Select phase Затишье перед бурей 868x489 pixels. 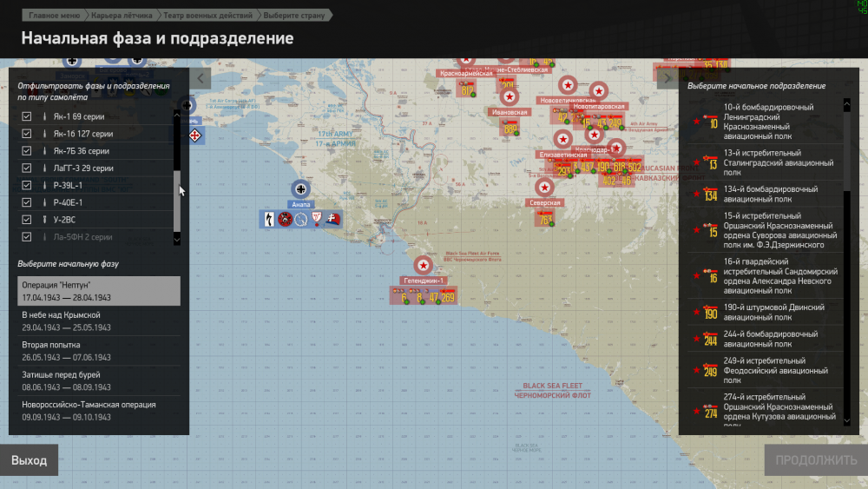point(99,381)
